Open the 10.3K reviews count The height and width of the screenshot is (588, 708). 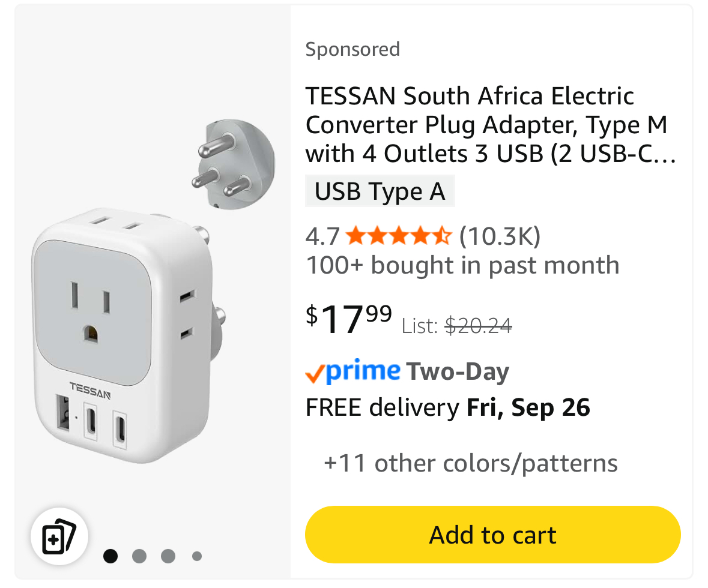click(500, 236)
